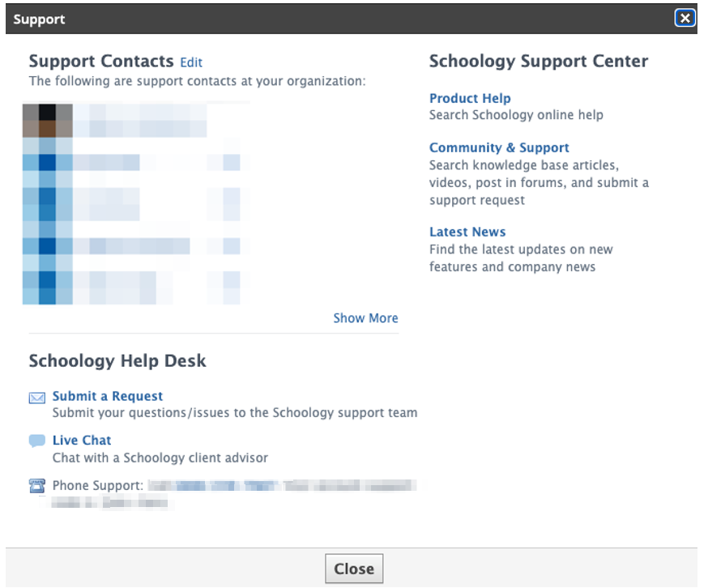Viewport: 708px width, 588px height.
Task: Click the envelope icon beside Submit a Request
Action: tap(36, 397)
